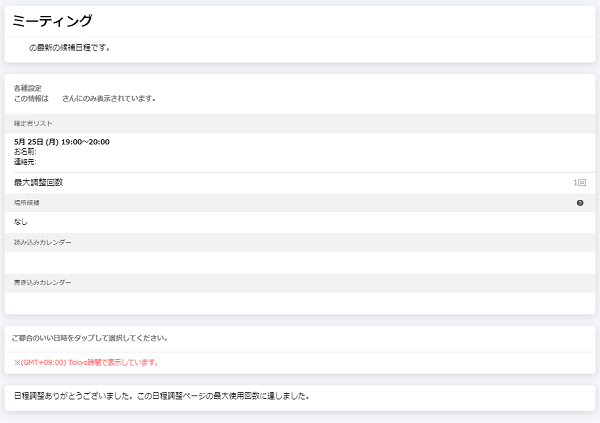This screenshot has height=423, width=600.
Task: Click the red Tokyo時間 timezone notice
Action: tap(86, 362)
